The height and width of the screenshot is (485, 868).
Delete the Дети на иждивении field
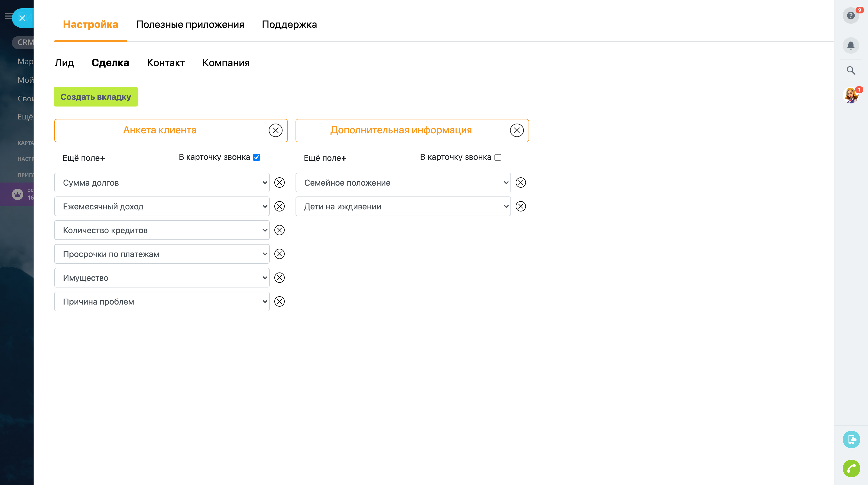[521, 206]
